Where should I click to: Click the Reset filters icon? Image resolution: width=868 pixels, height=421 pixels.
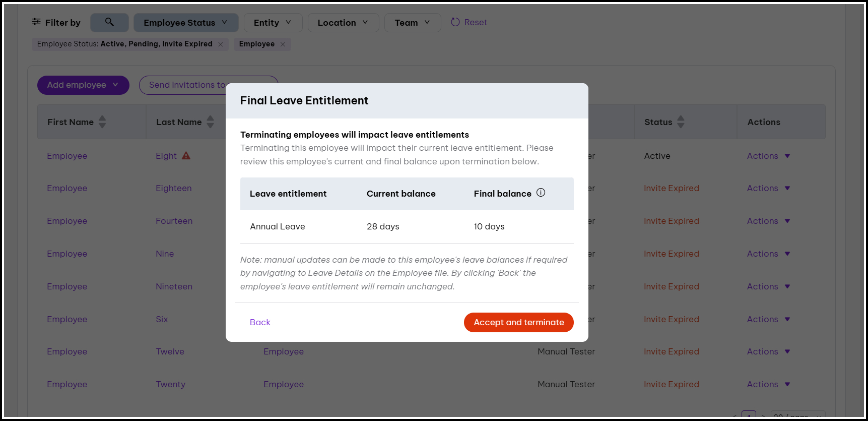tap(455, 22)
